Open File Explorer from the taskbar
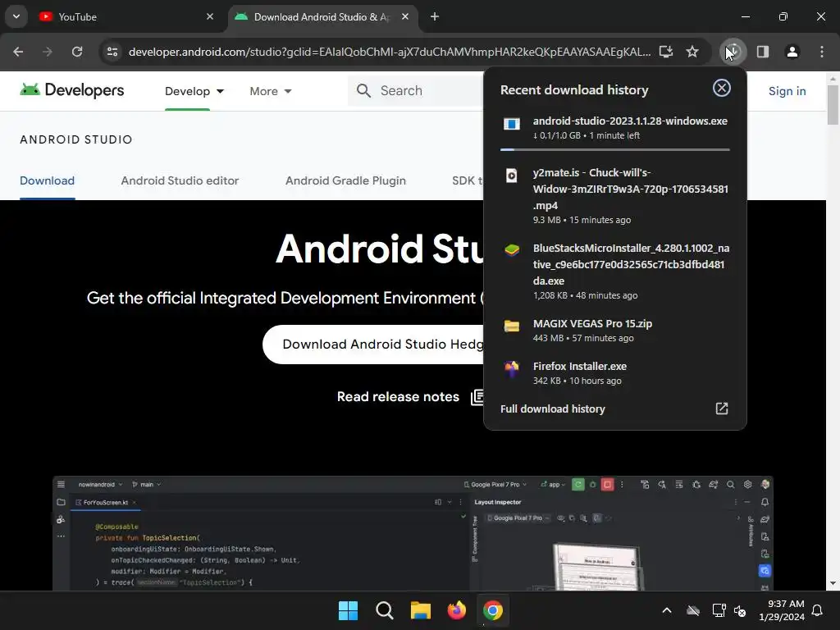Screen dimensions: 840x630 click(421, 610)
